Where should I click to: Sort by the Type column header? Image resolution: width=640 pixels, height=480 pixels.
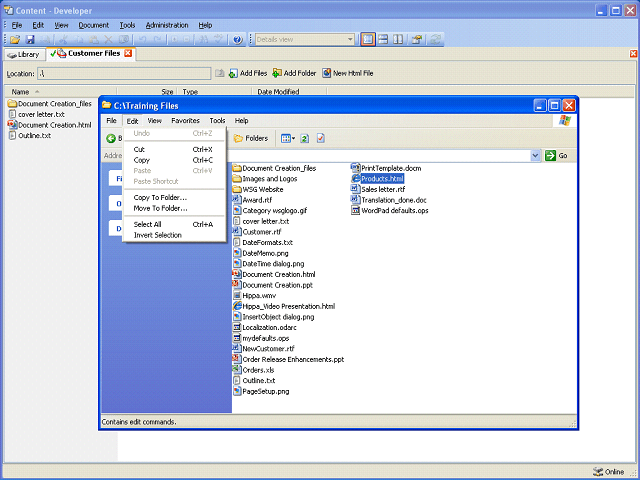(215, 92)
